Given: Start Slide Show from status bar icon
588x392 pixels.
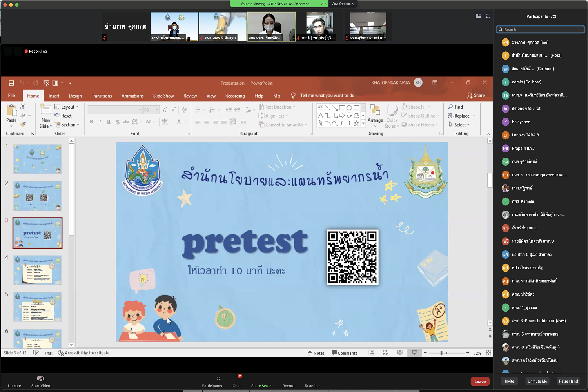Looking at the screenshot, I should click(x=414, y=353).
